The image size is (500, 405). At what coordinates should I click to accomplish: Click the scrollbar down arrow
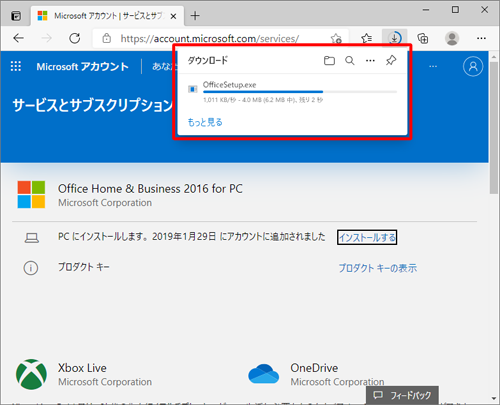pos(494,398)
